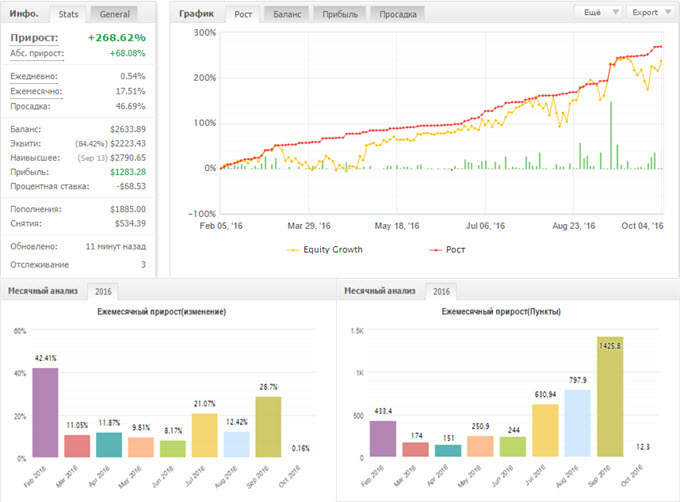Open the Баланс chart tab

point(287,14)
